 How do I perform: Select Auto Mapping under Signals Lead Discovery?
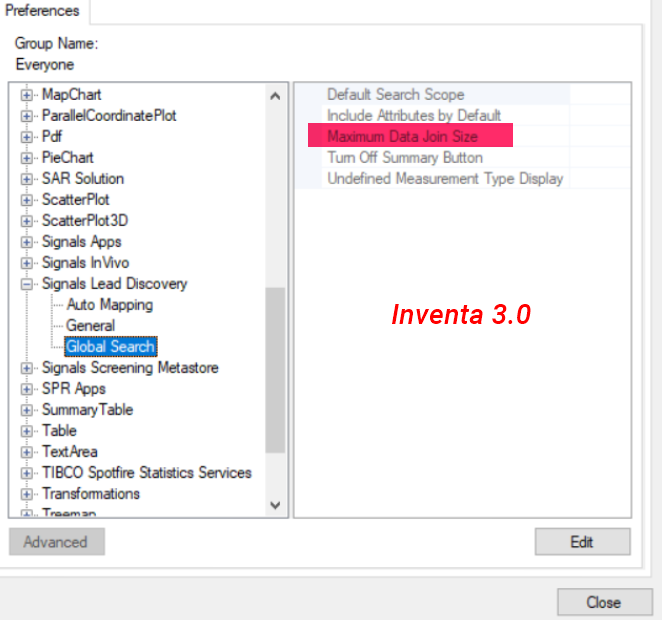click(110, 305)
